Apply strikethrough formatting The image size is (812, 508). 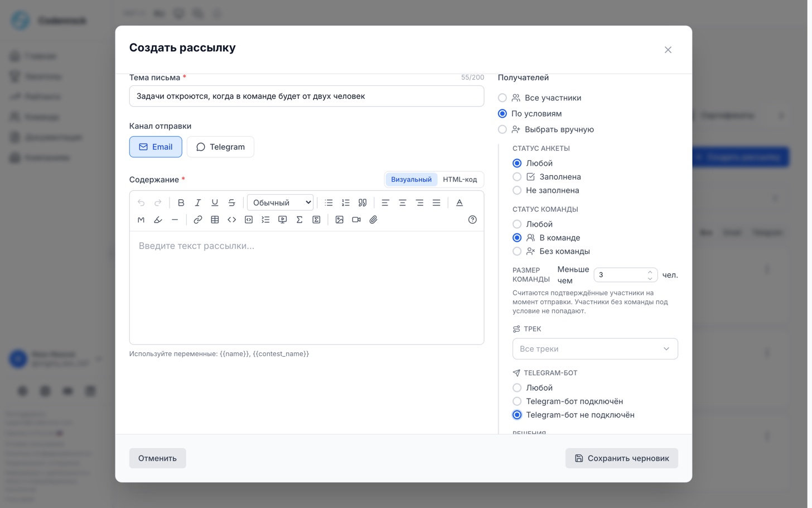coord(231,203)
